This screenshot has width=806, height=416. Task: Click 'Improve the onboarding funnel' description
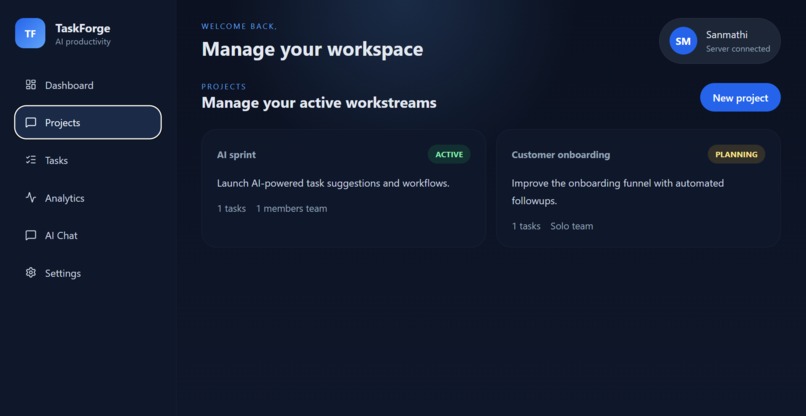point(617,192)
